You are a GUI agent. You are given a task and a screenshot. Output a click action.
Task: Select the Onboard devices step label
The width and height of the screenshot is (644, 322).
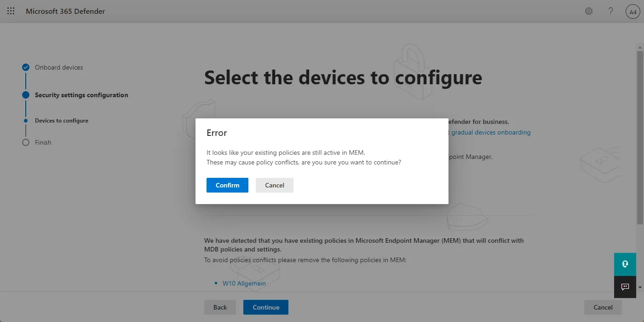[x=59, y=67]
